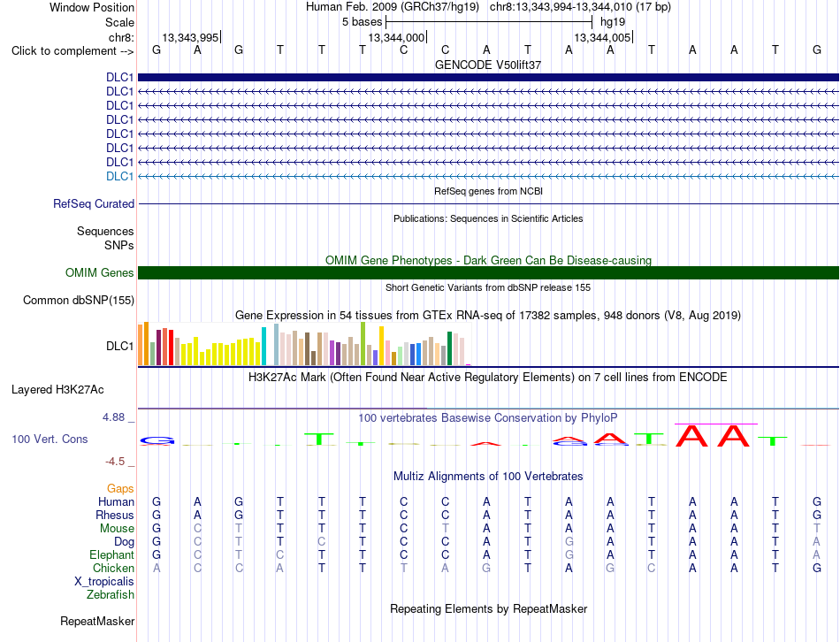Click the 13,344,005 position marker
840x642 pixels.
point(602,37)
